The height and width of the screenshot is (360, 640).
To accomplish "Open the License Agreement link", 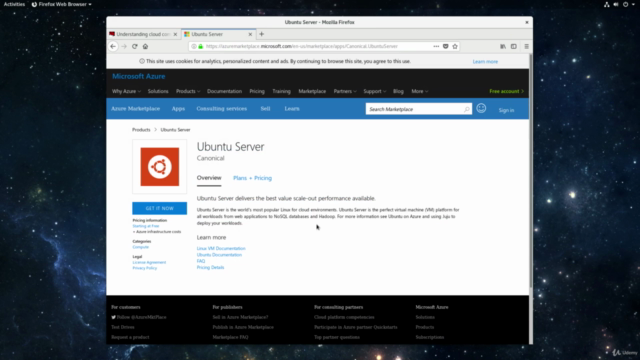I will [149, 262].
